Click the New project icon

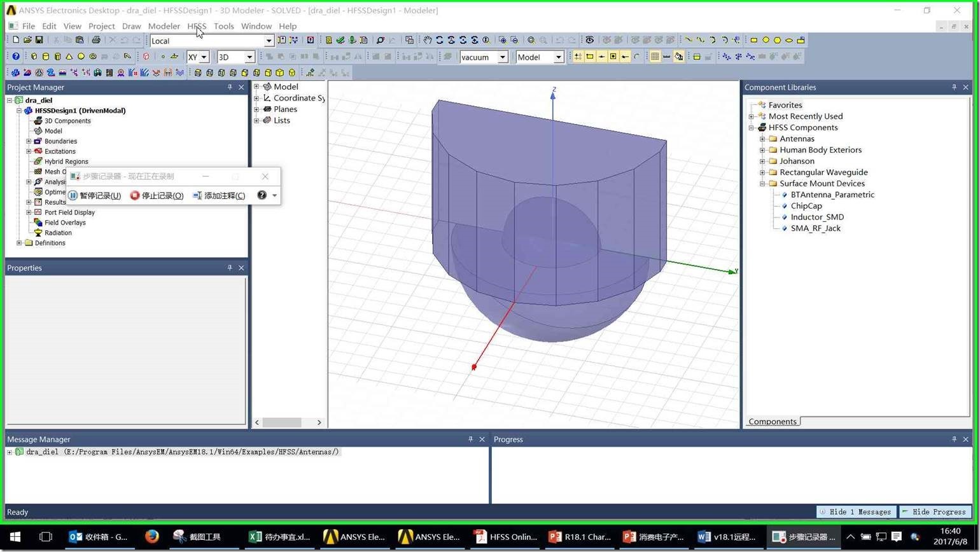(x=16, y=40)
